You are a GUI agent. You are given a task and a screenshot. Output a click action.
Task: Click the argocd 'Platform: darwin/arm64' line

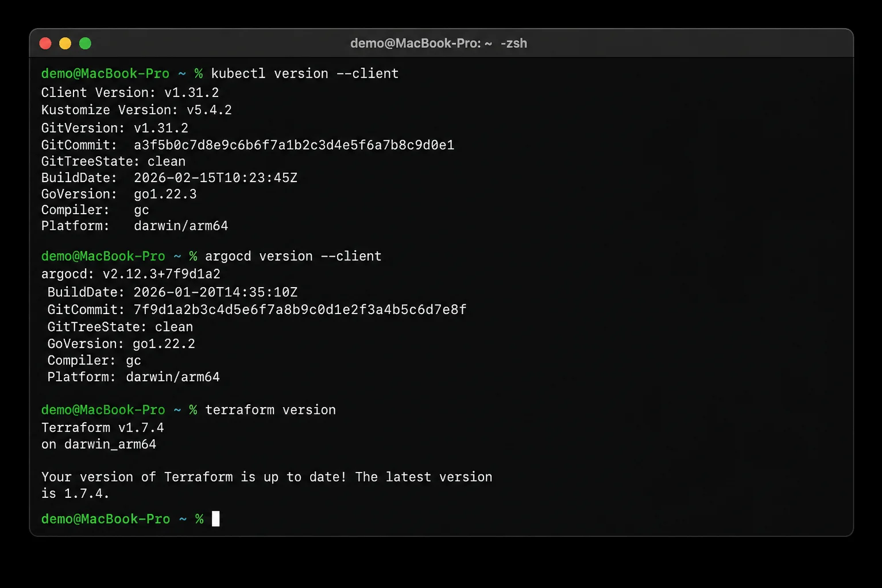(x=133, y=377)
